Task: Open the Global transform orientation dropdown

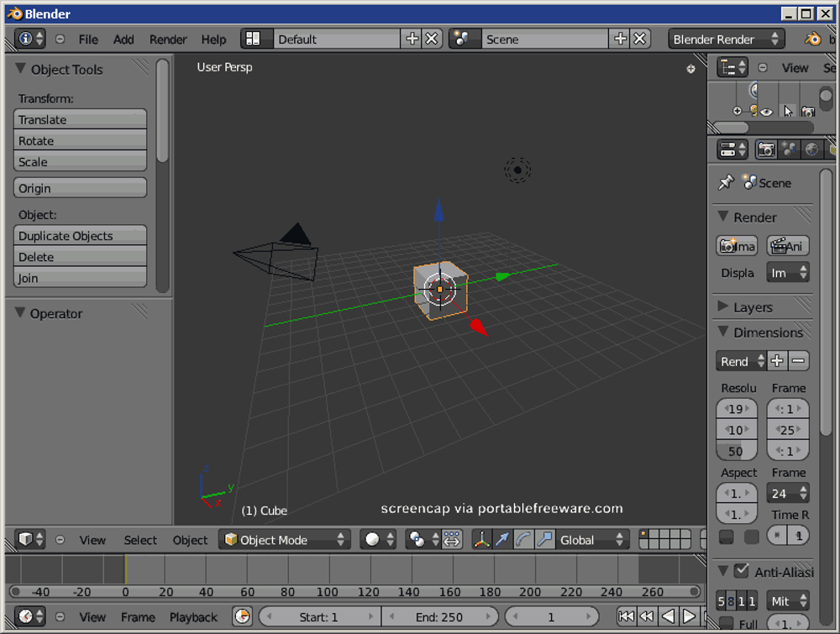Action: [x=592, y=539]
